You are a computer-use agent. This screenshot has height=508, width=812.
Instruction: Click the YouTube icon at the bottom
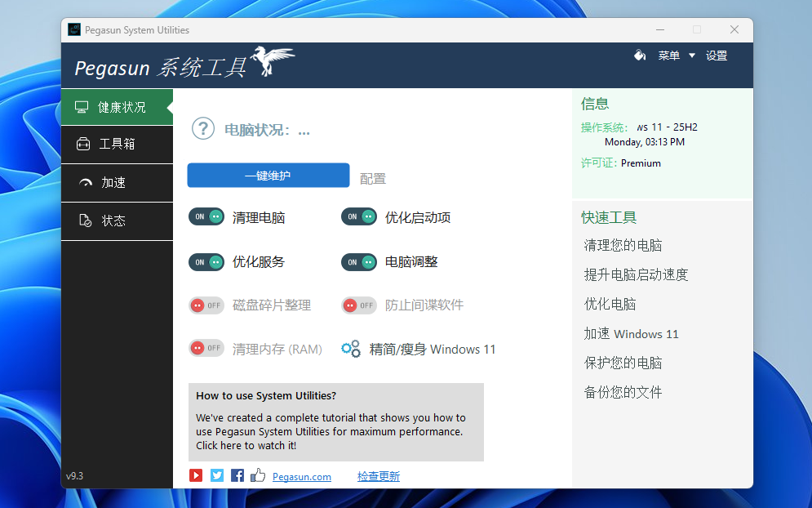196,475
